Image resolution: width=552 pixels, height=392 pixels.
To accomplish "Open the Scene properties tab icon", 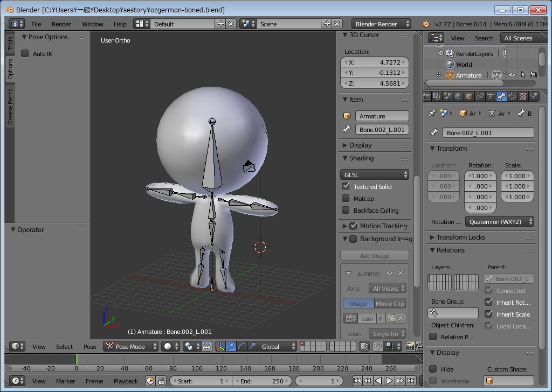I will pos(447,96).
